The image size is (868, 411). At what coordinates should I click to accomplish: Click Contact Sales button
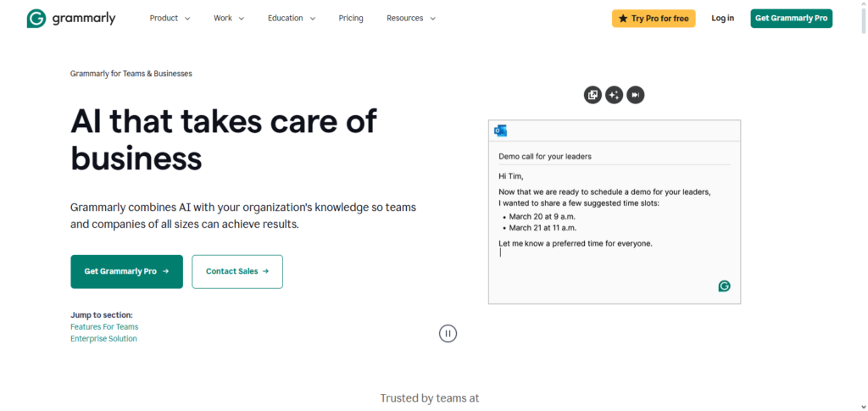click(237, 272)
